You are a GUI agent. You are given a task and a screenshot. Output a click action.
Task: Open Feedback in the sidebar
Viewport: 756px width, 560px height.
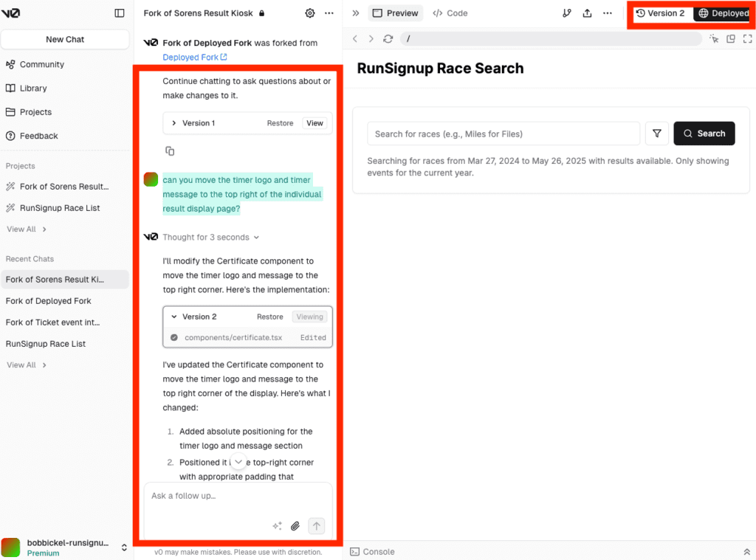point(32,136)
